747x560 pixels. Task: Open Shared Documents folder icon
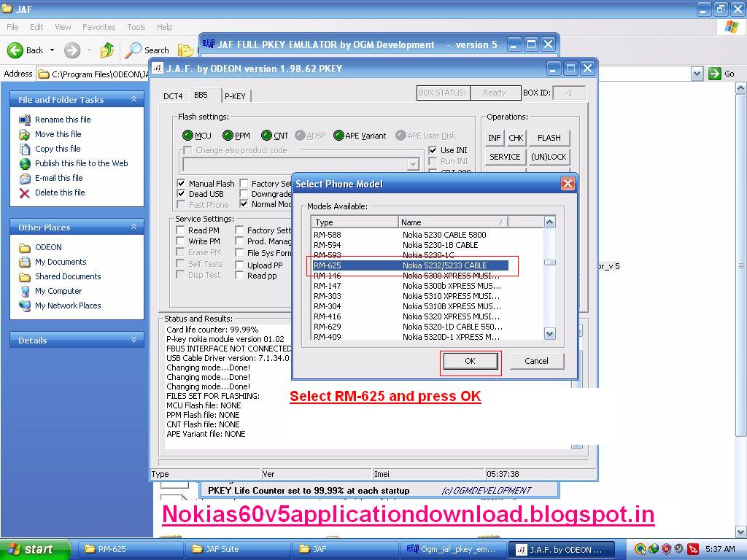25,276
